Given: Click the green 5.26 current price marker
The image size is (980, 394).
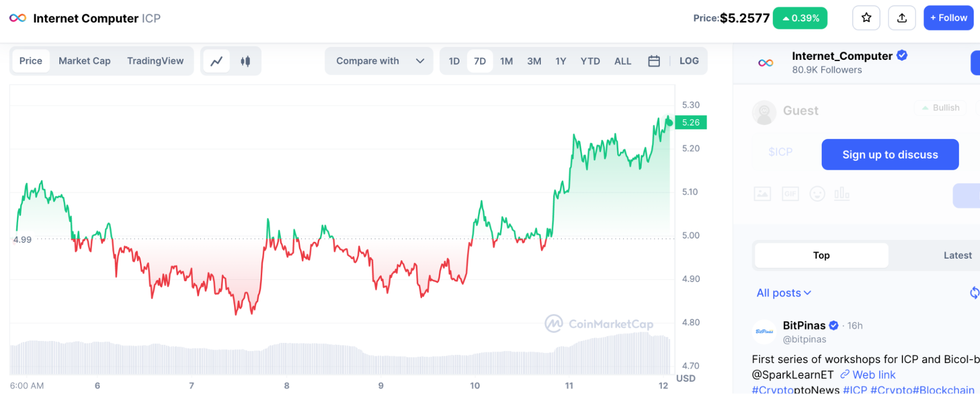Looking at the screenshot, I should (x=691, y=122).
